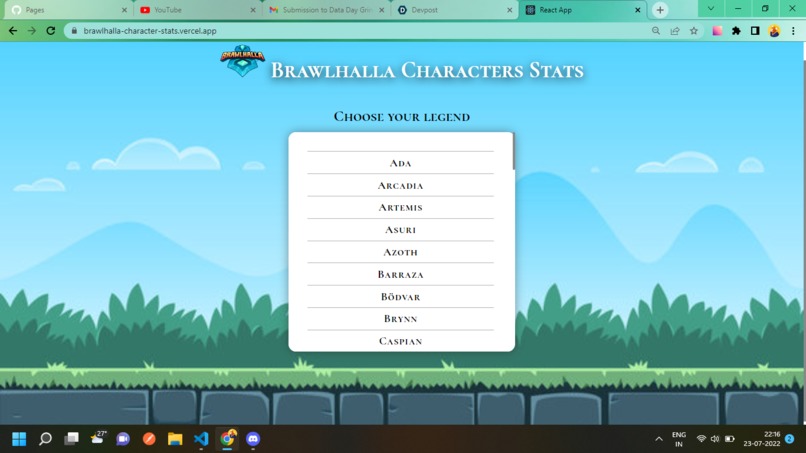The width and height of the screenshot is (806, 453).
Task: Pick the Bödvar legend
Action: point(400,297)
